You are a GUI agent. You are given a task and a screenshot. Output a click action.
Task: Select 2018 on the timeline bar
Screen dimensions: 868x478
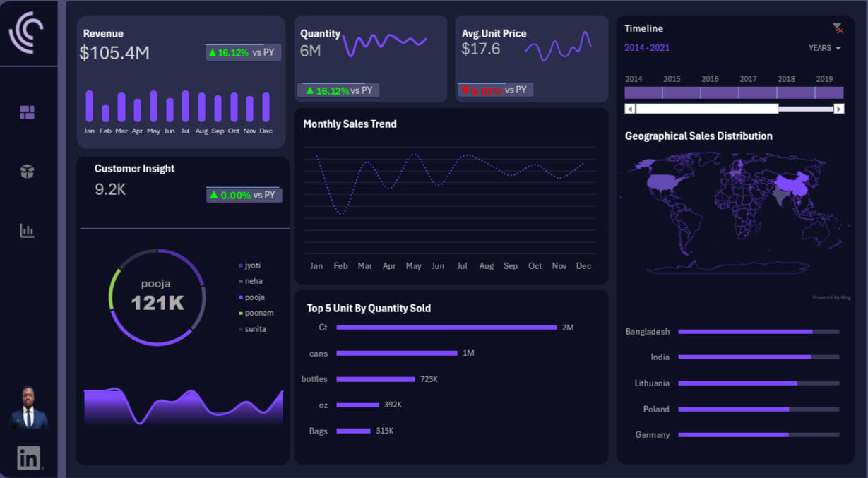point(795,92)
